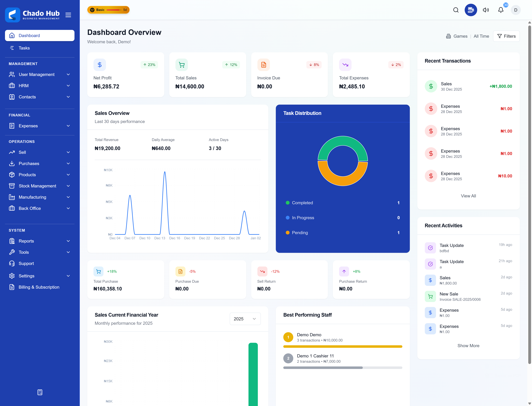
Task: Open the Filters panel
Action: point(506,36)
